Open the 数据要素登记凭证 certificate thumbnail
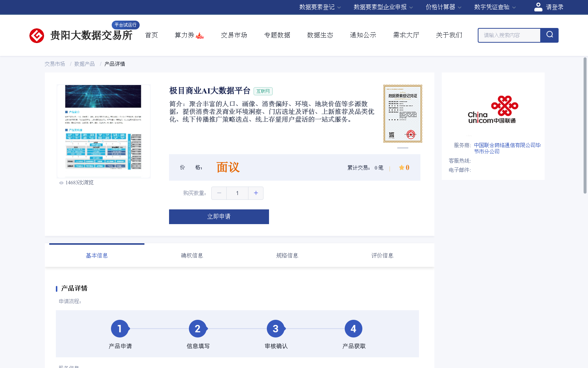Viewport: 588px width, 368px height. pyautogui.click(x=403, y=114)
